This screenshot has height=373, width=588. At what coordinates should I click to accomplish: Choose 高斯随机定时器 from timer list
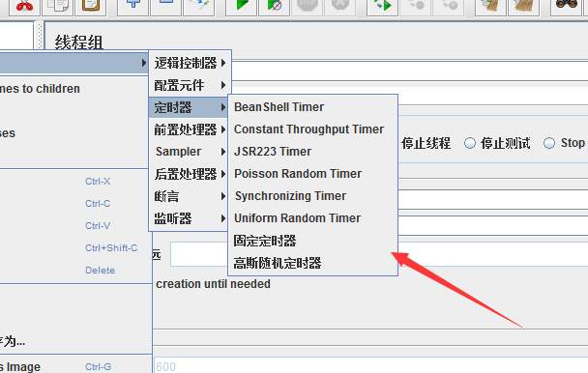click(312, 263)
